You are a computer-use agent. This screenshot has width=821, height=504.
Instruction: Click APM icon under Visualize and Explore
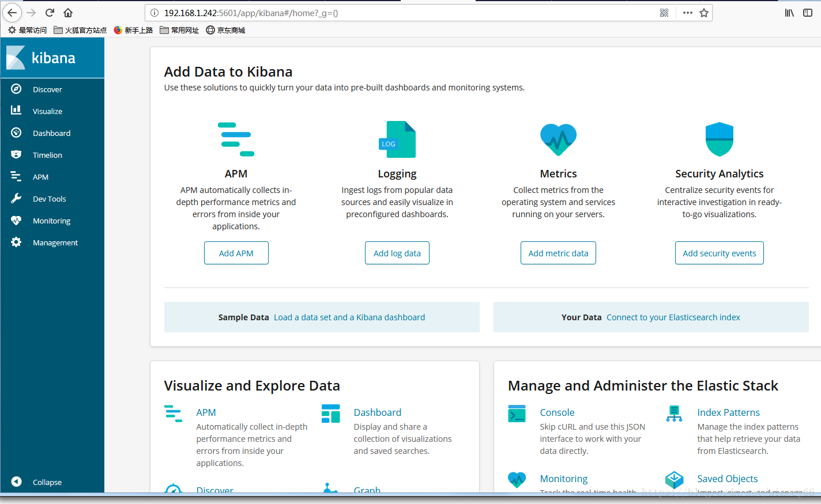[x=174, y=414]
